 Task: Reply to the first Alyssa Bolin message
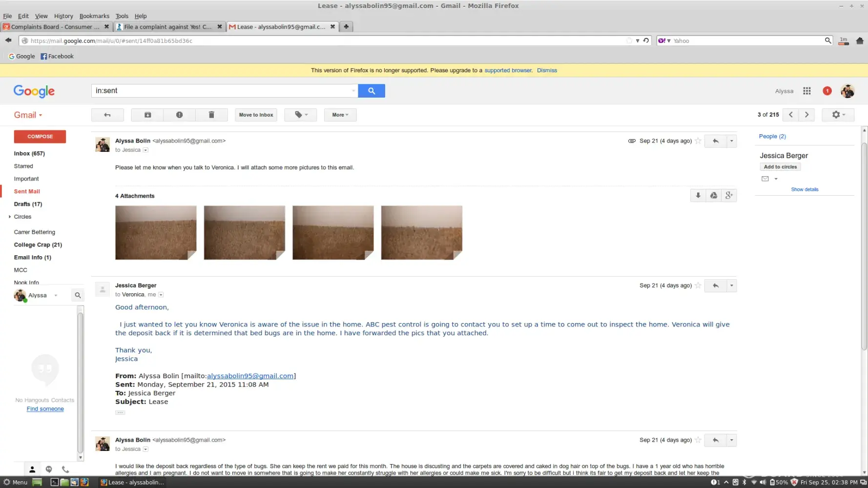(x=716, y=141)
